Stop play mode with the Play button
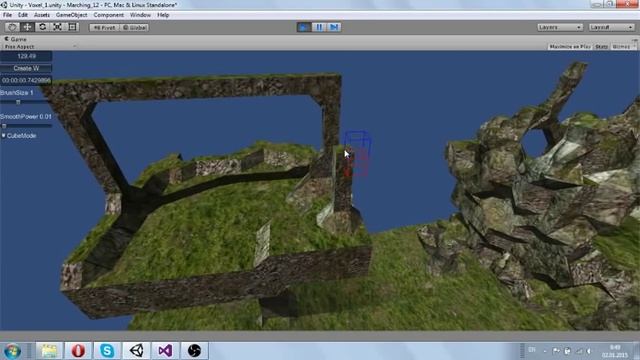The width and height of the screenshot is (640, 360). [x=304, y=27]
